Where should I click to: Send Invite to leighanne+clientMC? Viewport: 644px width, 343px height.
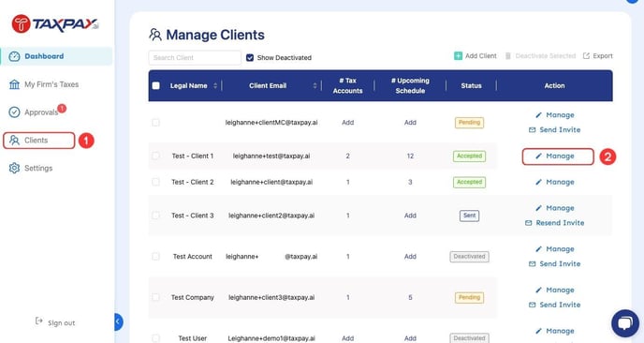(555, 130)
